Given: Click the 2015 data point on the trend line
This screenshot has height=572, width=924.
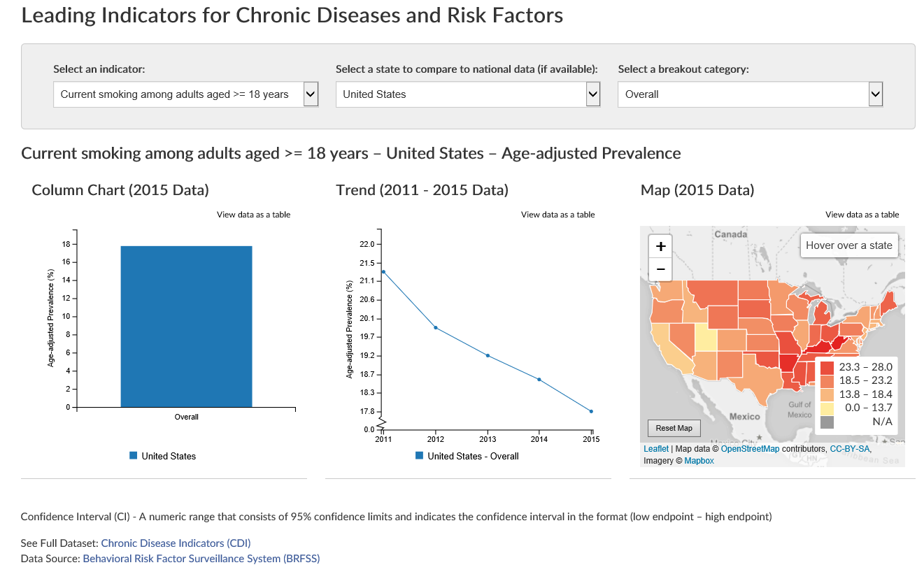Looking at the screenshot, I should tap(591, 411).
